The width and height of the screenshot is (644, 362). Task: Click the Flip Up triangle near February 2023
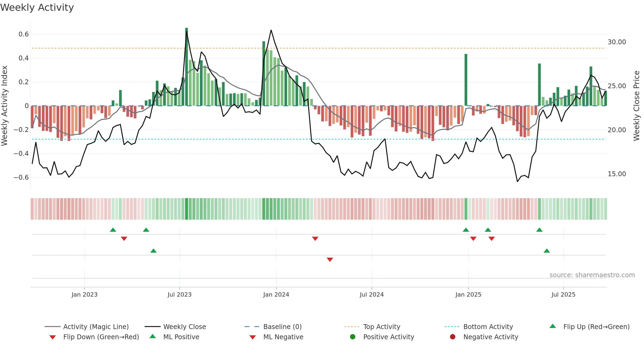point(113,230)
